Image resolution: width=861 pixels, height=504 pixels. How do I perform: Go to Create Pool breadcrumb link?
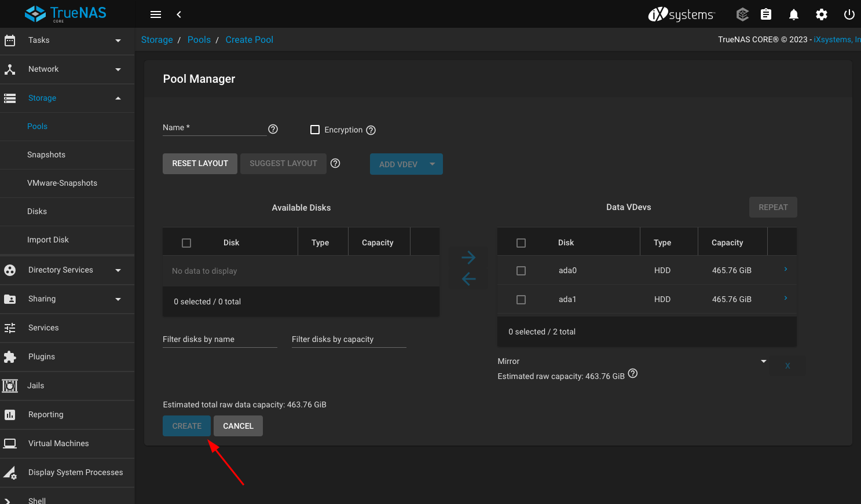coord(250,39)
